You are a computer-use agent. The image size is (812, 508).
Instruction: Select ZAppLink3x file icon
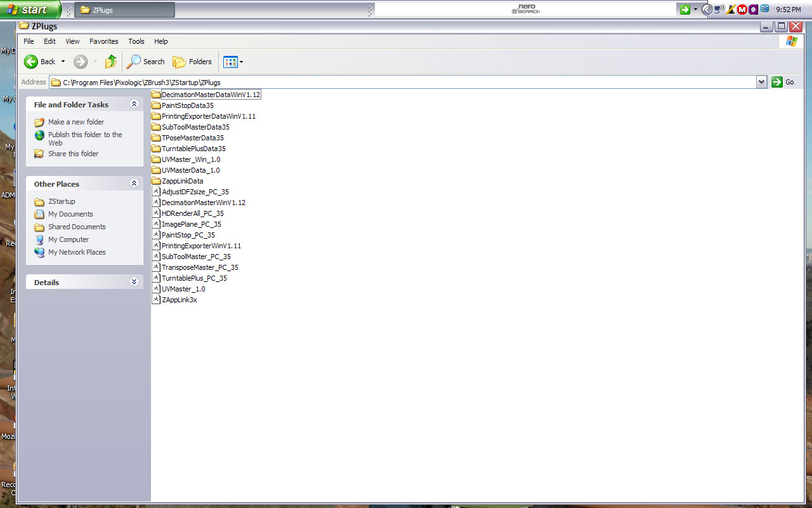click(x=156, y=300)
